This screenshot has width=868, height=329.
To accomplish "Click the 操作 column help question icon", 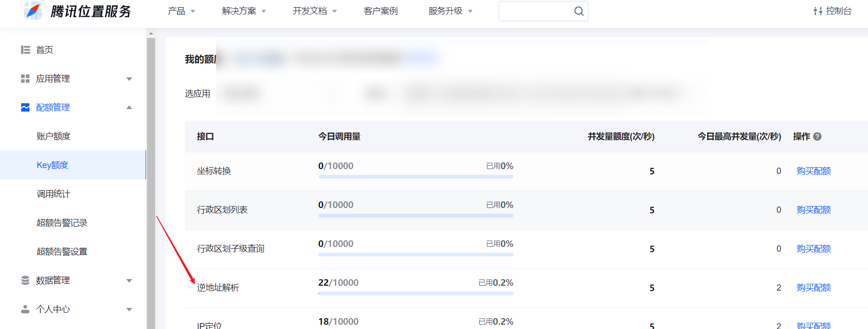I will (817, 136).
